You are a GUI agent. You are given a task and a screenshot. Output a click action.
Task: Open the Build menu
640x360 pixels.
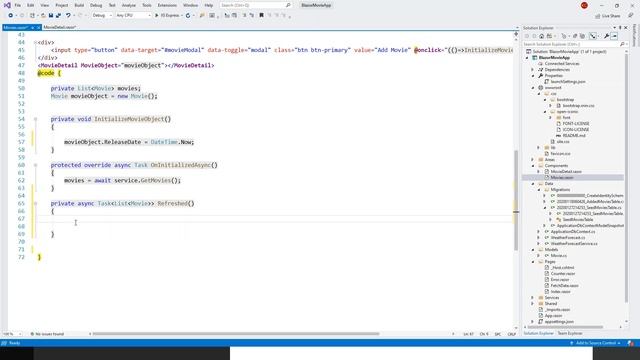79,5
